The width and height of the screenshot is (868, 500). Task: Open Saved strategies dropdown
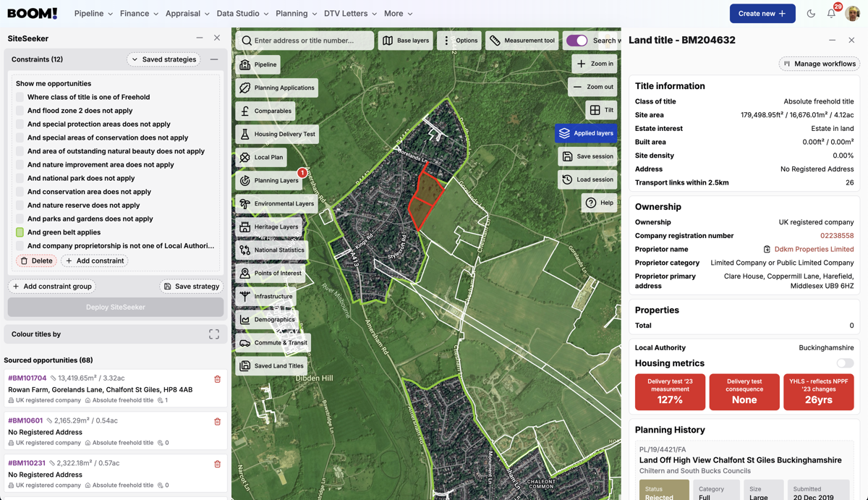(164, 59)
